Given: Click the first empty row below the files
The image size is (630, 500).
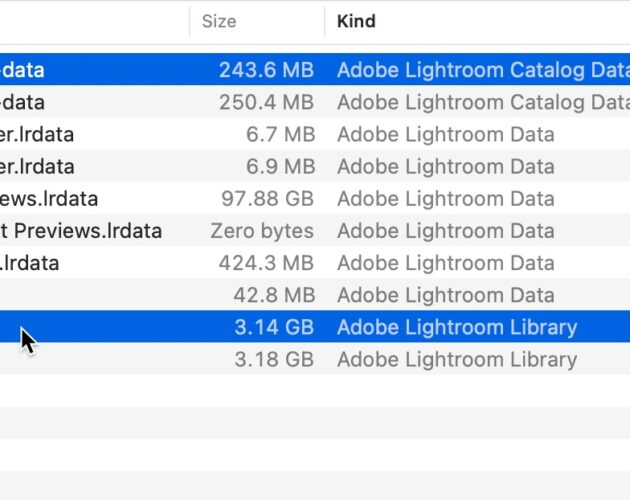Looking at the screenshot, I should [315, 391].
